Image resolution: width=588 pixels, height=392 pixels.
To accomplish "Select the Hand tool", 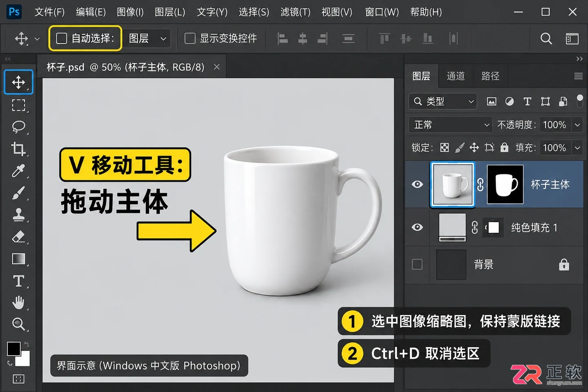I will [x=18, y=303].
